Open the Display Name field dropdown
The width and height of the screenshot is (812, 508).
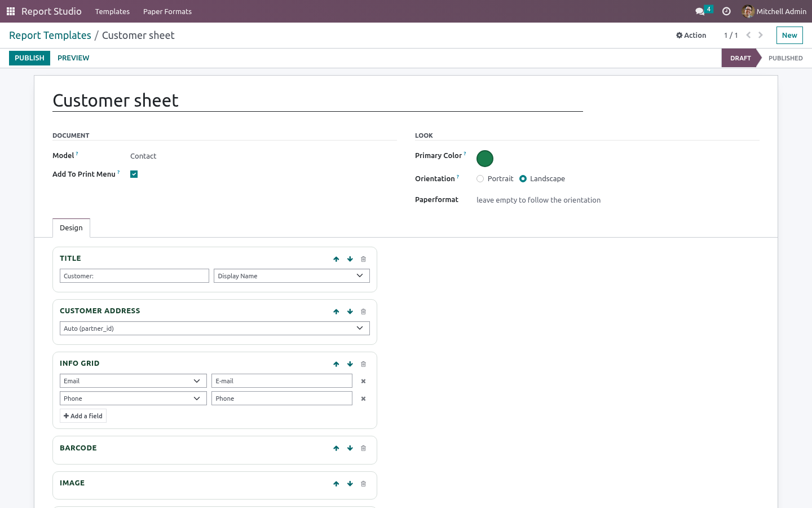click(292, 276)
